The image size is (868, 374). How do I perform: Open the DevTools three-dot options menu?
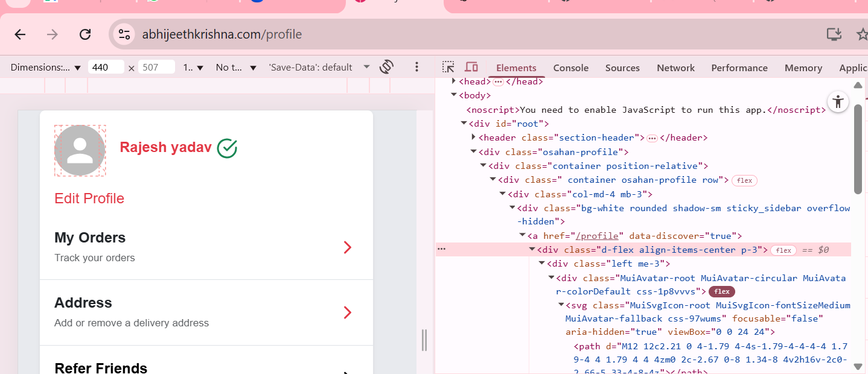416,67
